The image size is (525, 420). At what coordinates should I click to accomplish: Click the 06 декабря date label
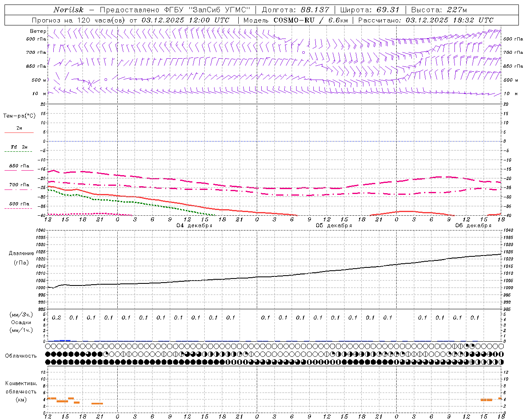click(473, 226)
